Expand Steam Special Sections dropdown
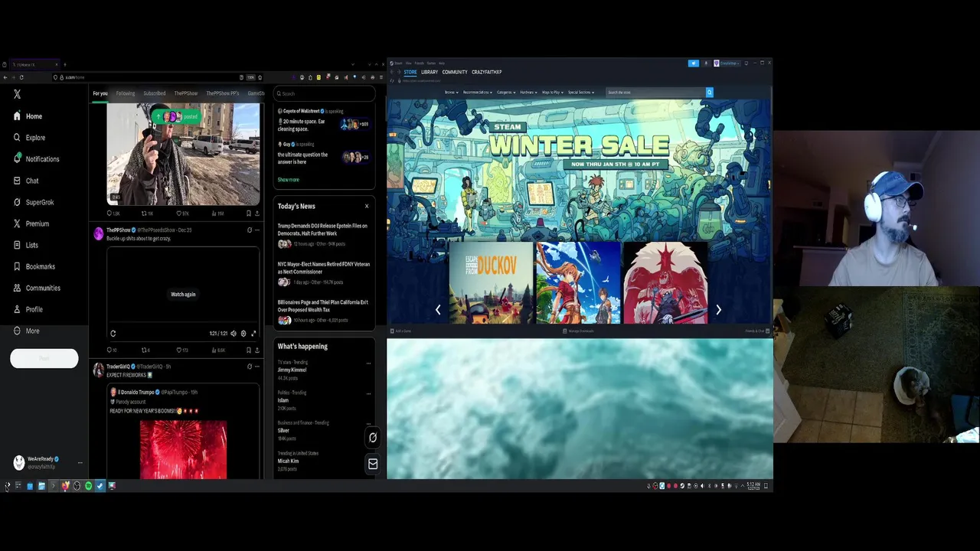The height and width of the screenshot is (551, 980). point(581,93)
